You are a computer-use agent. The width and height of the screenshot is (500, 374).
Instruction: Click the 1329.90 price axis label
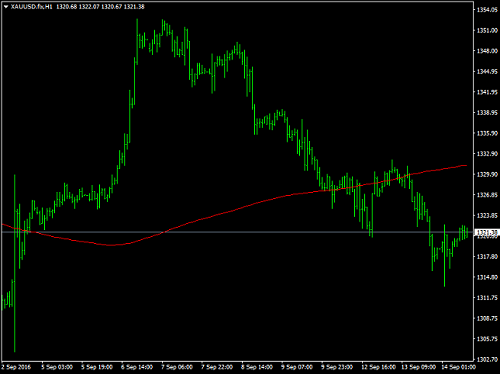(487, 174)
